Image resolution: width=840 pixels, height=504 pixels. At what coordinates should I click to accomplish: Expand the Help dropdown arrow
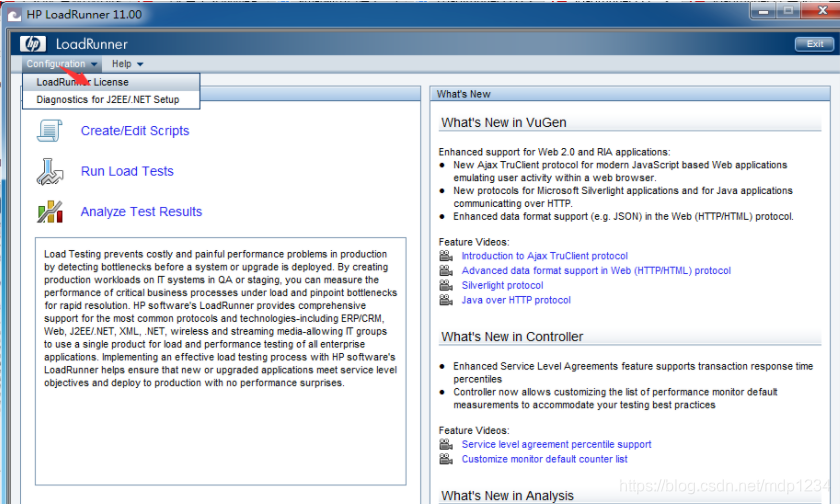pyautogui.click(x=140, y=64)
